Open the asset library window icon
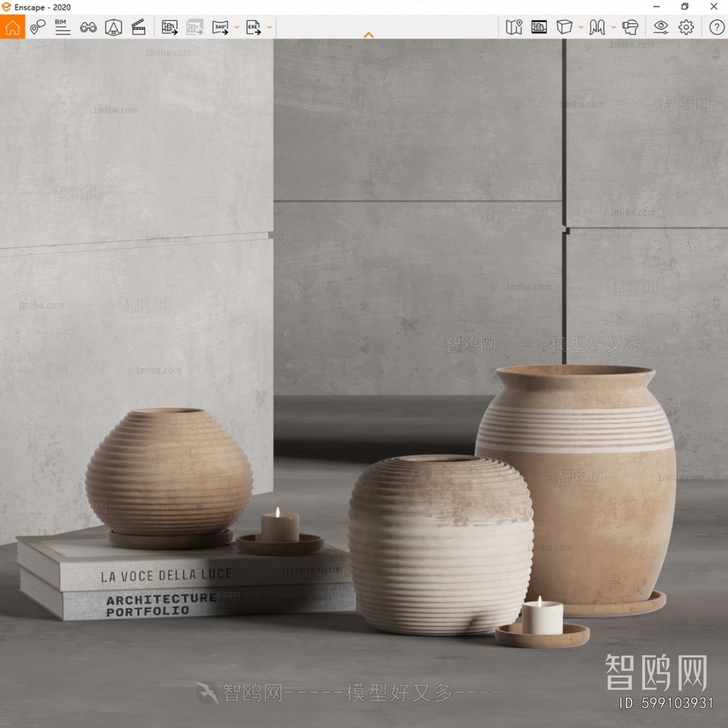Screen dimensions: 728x728 (539, 27)
